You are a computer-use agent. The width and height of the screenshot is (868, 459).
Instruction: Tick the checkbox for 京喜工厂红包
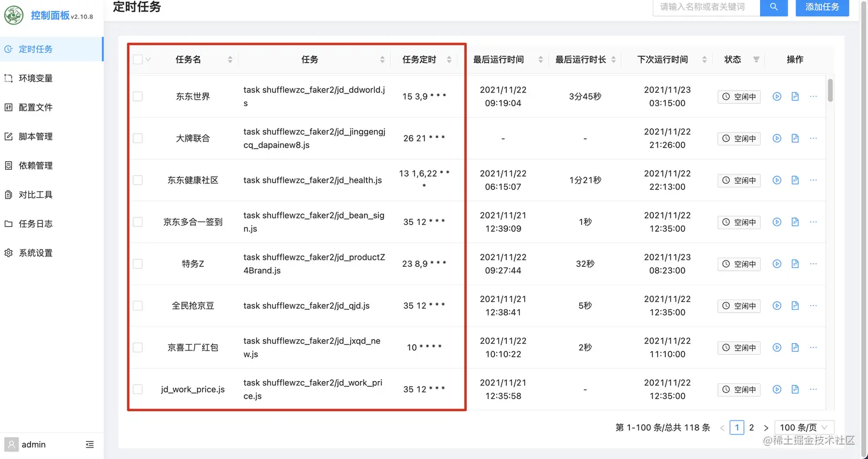point(138,348)
